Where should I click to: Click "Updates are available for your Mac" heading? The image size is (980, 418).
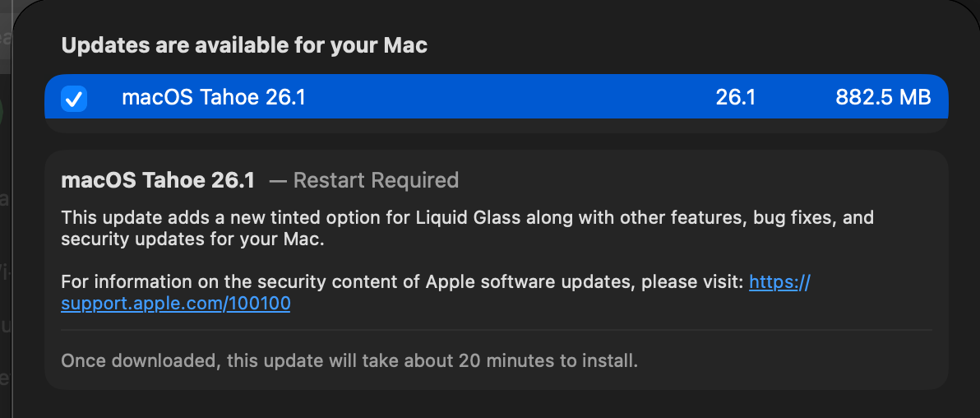[x=244, y=45]
